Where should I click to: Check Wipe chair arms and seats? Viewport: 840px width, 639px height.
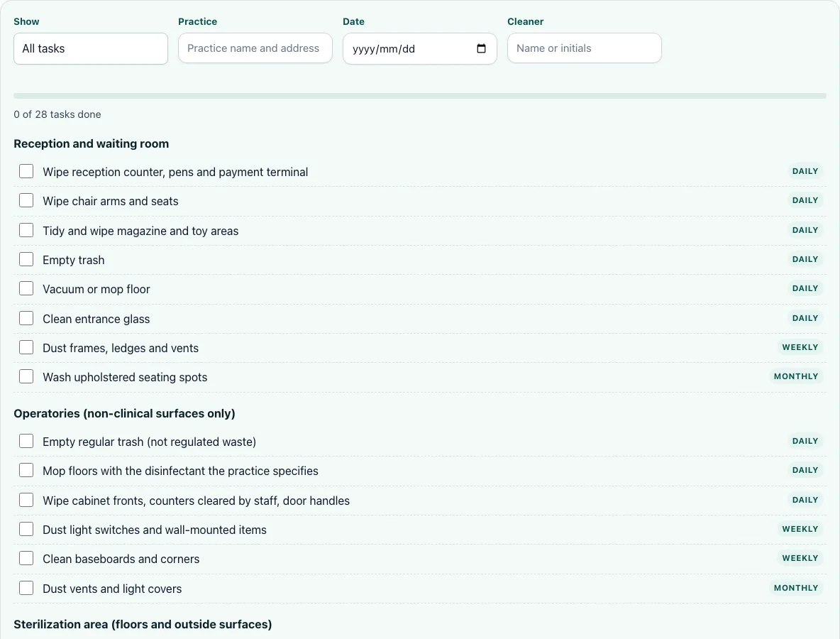pos(26,200)
